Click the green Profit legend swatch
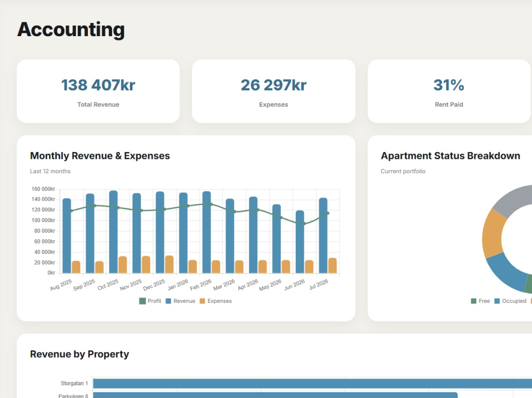 [x=143, y=301]
